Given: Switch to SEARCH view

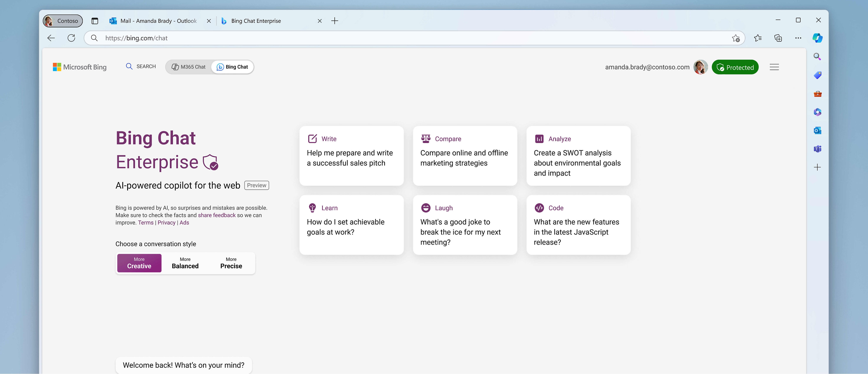Looking at the screenshot, I should tap(141, 66).
